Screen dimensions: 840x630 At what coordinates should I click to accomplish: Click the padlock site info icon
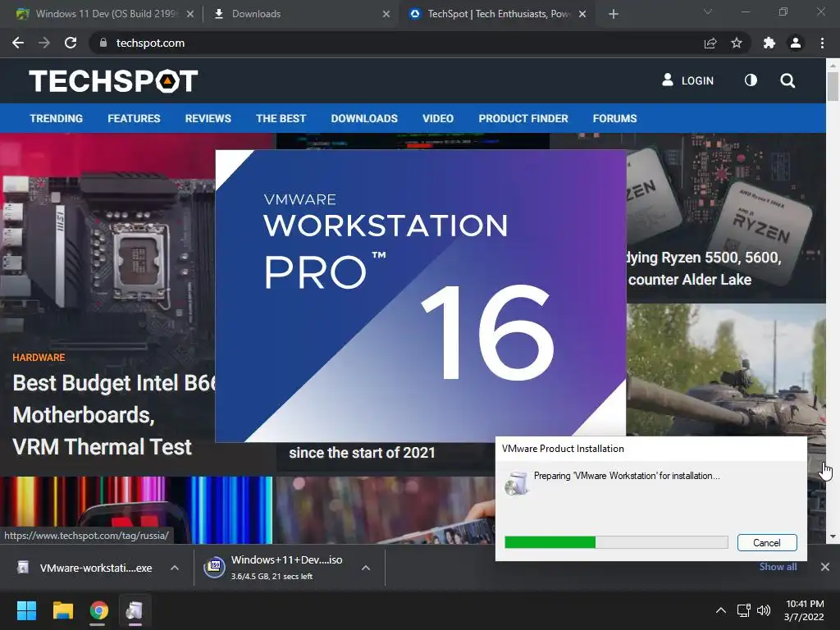(x=103, y=43)
